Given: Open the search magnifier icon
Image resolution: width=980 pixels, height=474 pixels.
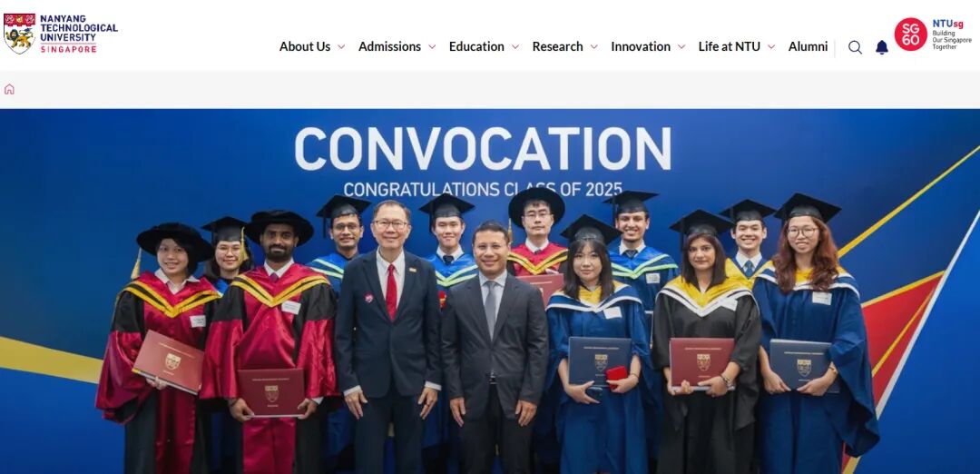Looking at the screenshot, I should (x=855, y=47).
